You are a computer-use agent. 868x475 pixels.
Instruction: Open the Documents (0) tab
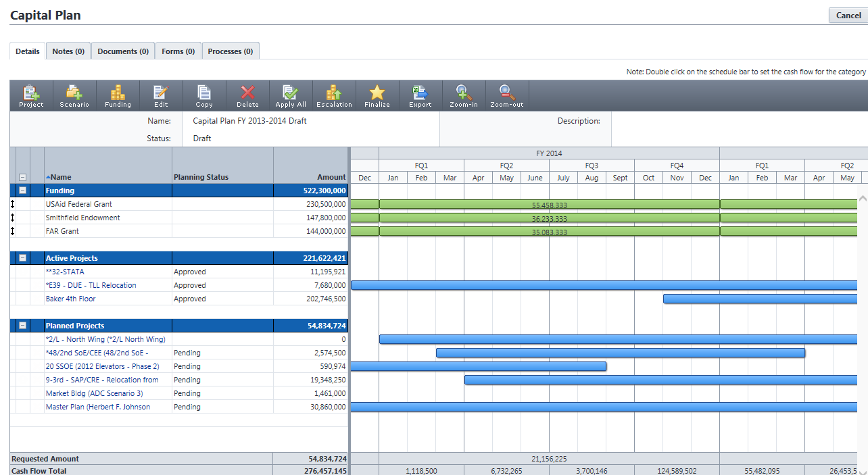tap(123, 51)
